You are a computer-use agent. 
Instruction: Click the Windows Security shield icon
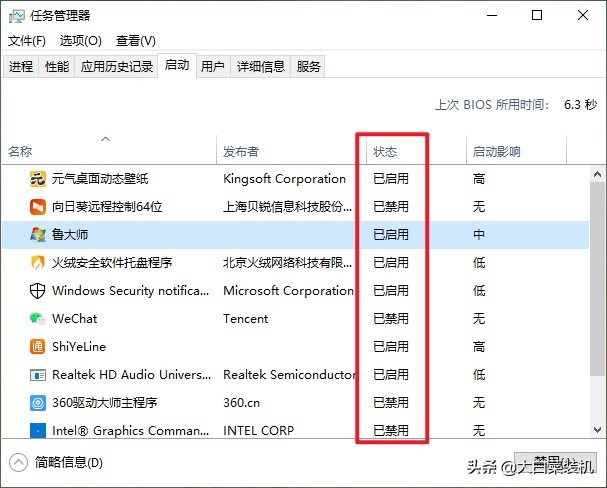38,291
